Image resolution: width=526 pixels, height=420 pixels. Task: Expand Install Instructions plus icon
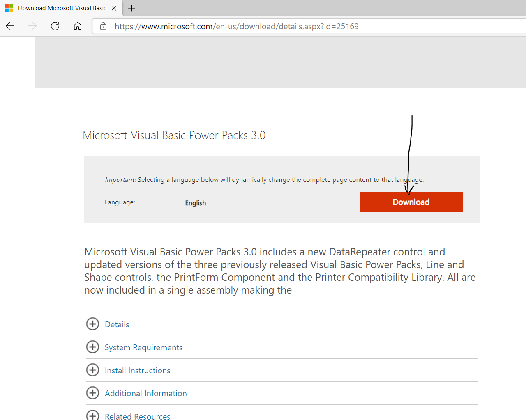[x=93, y=370]
